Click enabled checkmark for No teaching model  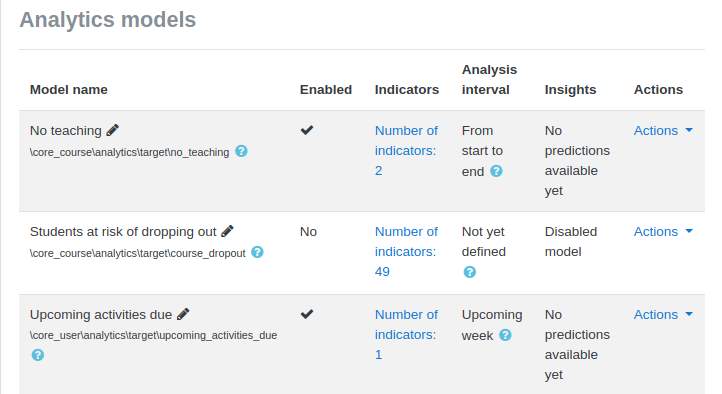tap(307, 130)
